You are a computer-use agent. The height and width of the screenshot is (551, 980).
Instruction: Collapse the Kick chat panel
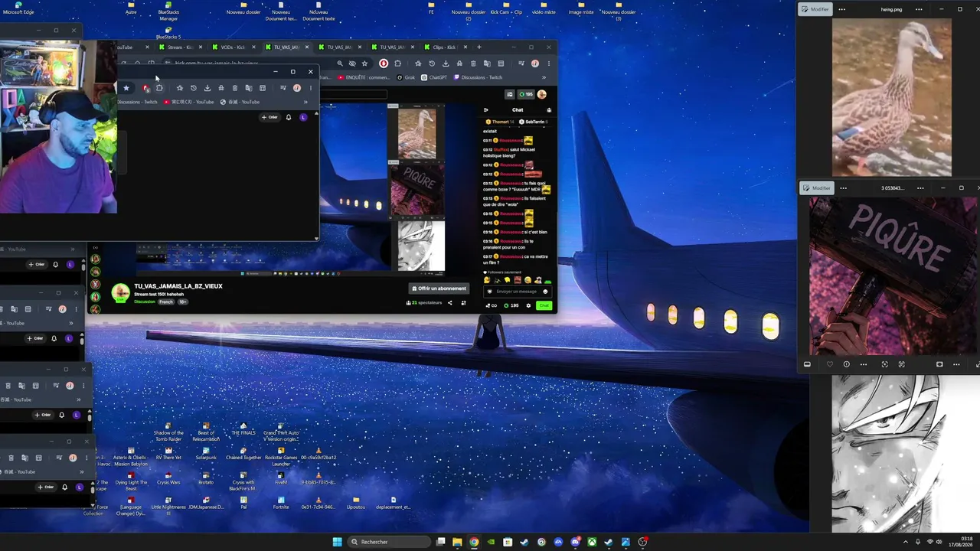tap(485, 110)
